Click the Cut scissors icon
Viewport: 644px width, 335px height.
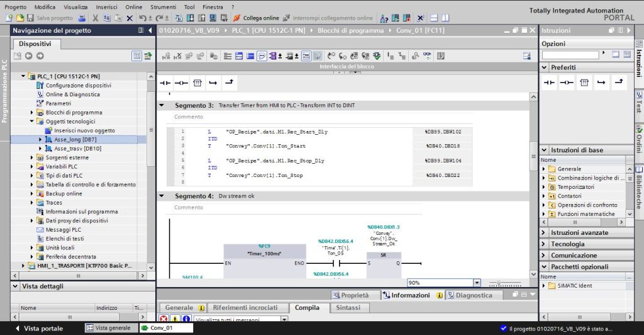click(96, 18)
